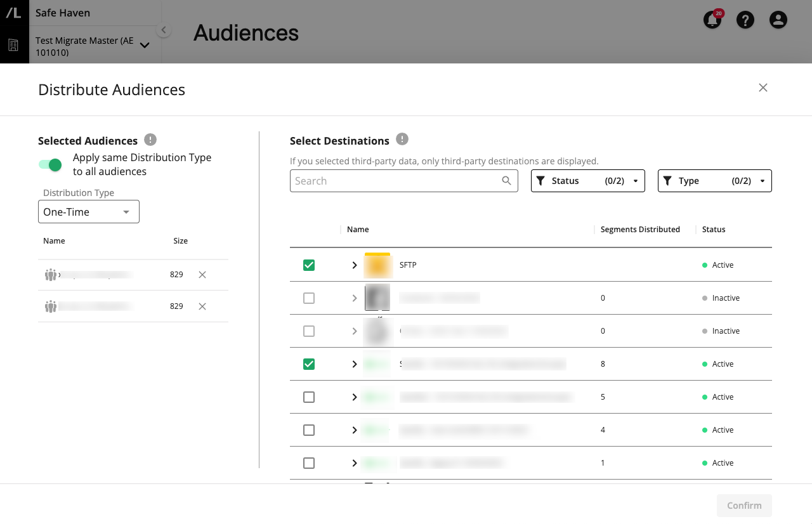Viewport: 812px width, 524px height.
Task: Click the building icon in the left sidebar
Action: pos(14,44)
